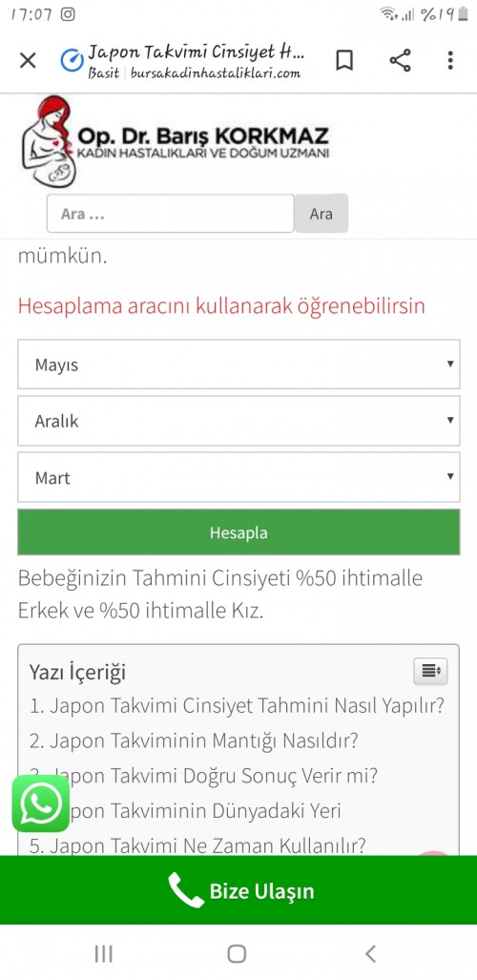Tap the Bize Ulaşın call bar
Image resolution: width=477 pixels, height=980 pixels.
(x=238, y=890)
